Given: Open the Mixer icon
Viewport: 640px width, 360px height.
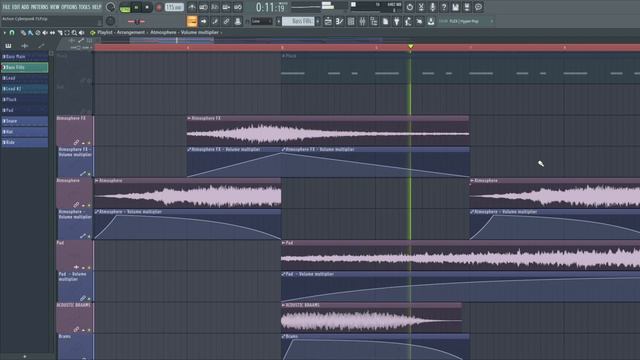Looking at the screenshot, I should tap(362, 21).
